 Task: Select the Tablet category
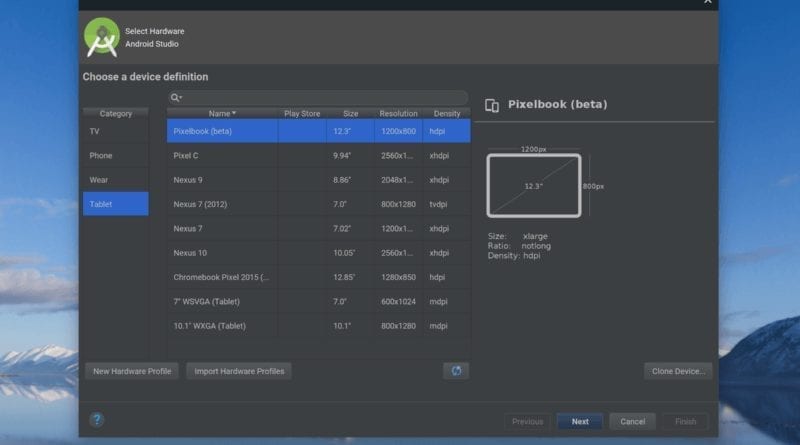pyautogui.click(x=116, y=204)
